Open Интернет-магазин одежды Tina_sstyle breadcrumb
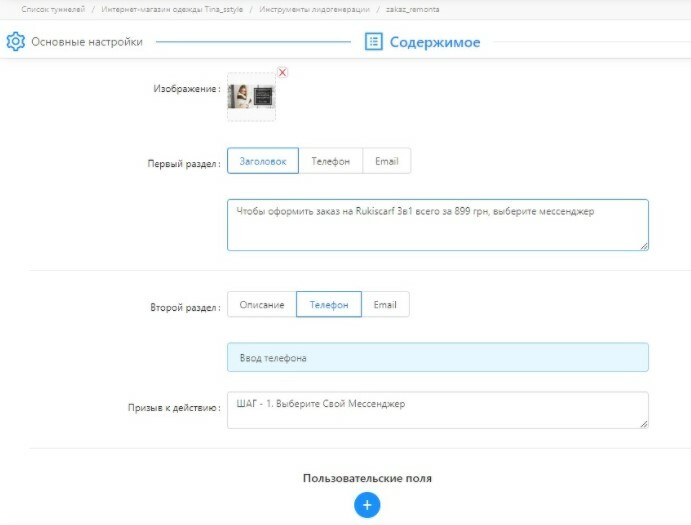This screenshot has height=525, width=691. click(x=171, y=9)
